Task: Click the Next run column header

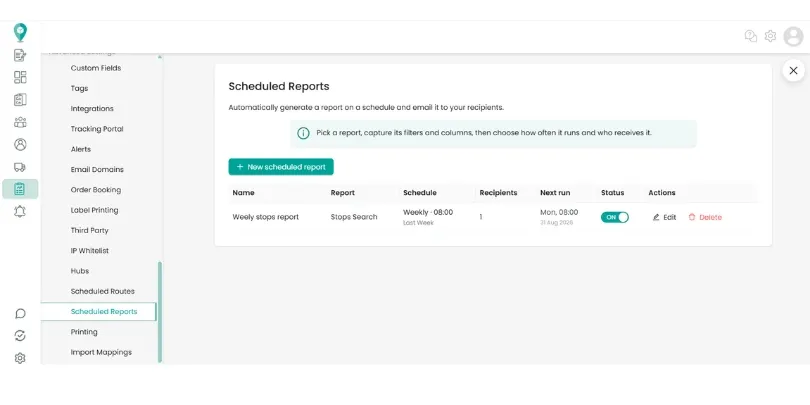Action: click(x=555, y=193)
